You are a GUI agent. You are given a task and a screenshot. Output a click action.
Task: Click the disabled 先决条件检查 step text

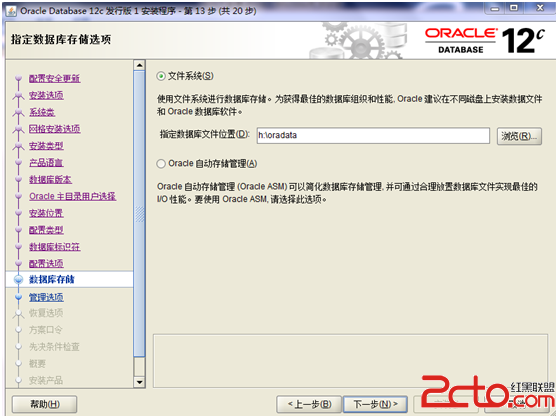click(54, 346)
